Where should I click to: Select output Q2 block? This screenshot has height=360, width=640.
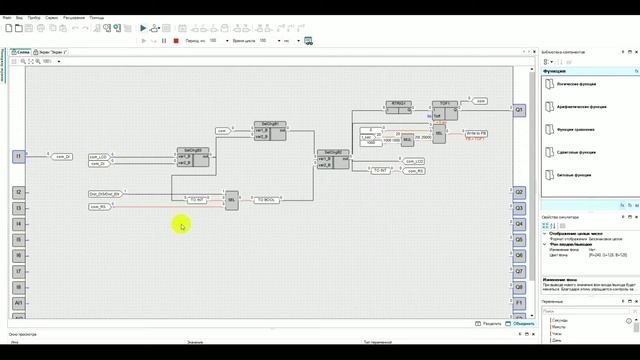pyautogui.click(x=519, y=192)
